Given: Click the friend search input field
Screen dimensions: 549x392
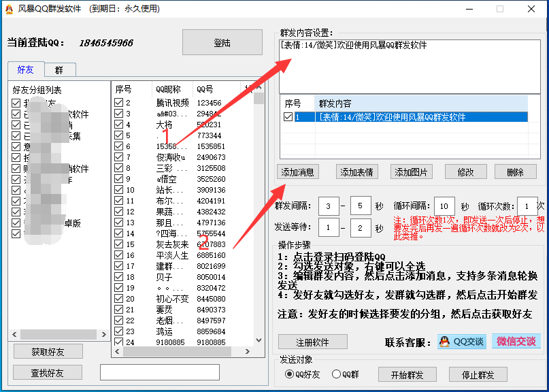Looking at the screenshot, I should [x=160, y=372].
